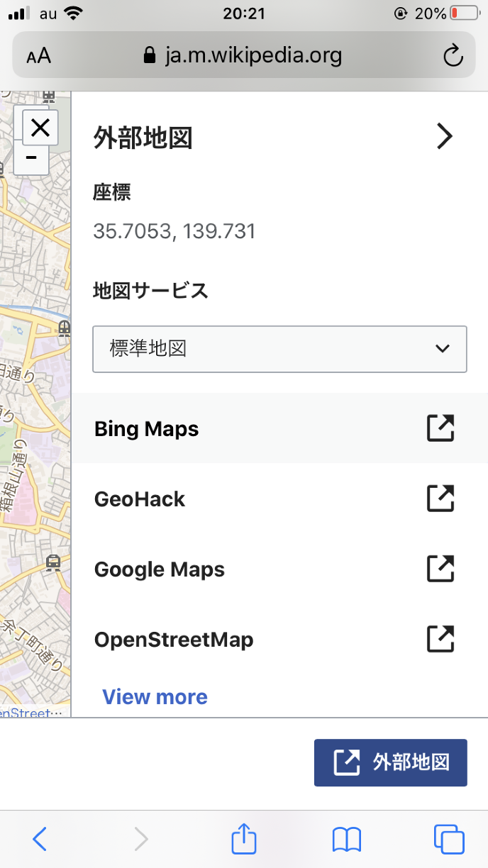
Task: Open the 標準地図 map service dropdown
Action: [279, 349]
